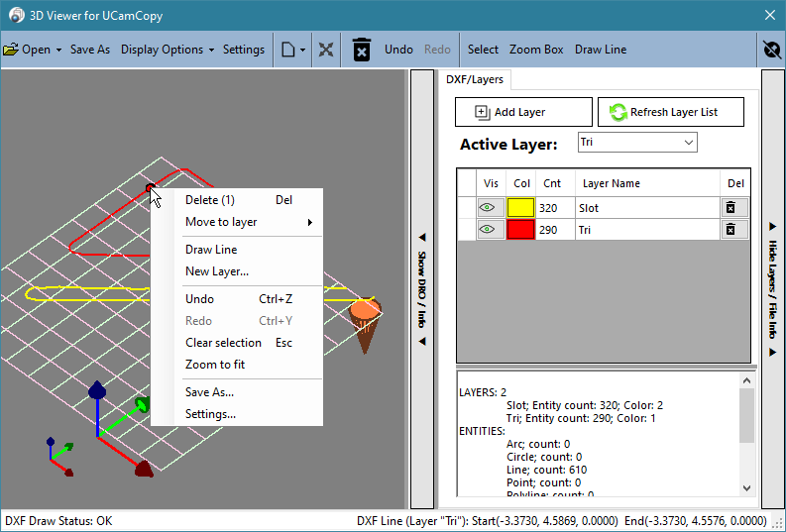Click the Refresh Layer List button
Image resolution: width=786 pixels, height=532 pixels.
[x=671, y=112]
